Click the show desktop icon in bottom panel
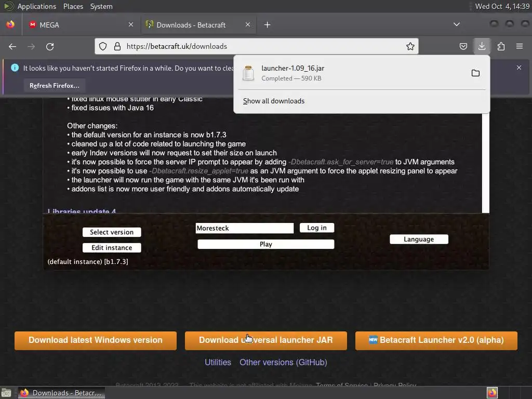This screenshot has height=399, width=532. [x=6, y=393]
